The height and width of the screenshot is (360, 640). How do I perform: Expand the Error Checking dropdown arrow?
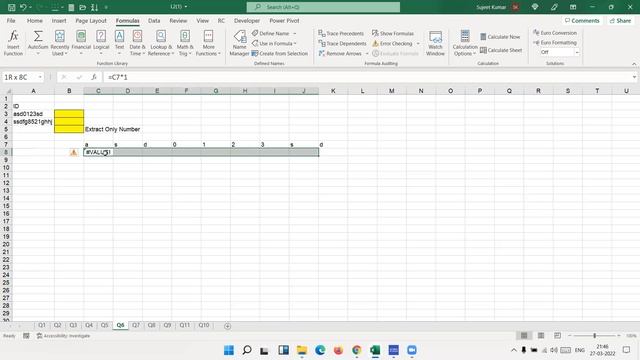coord(418,43)
